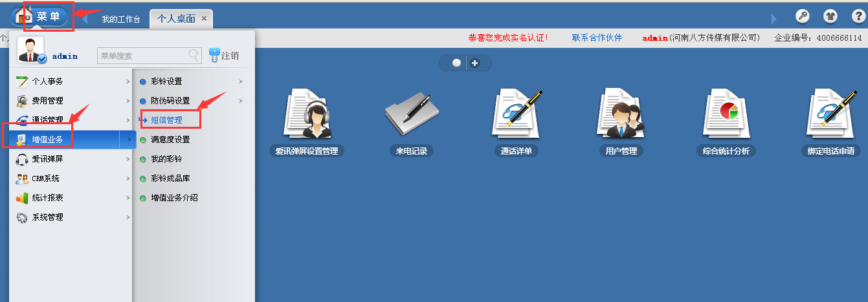Open 通话详单 desktop icon
The height and width of the screenshot is (302, 868).
516,114
